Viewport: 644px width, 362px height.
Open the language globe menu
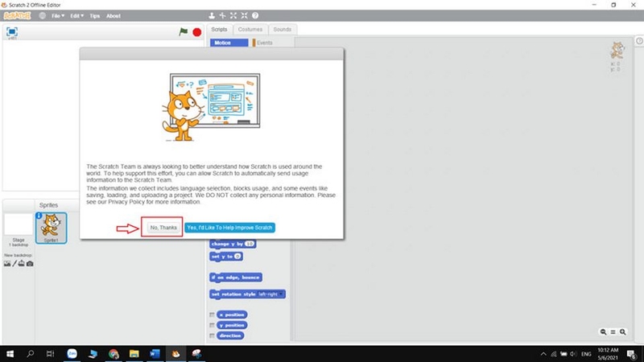(x=43, y=15)
